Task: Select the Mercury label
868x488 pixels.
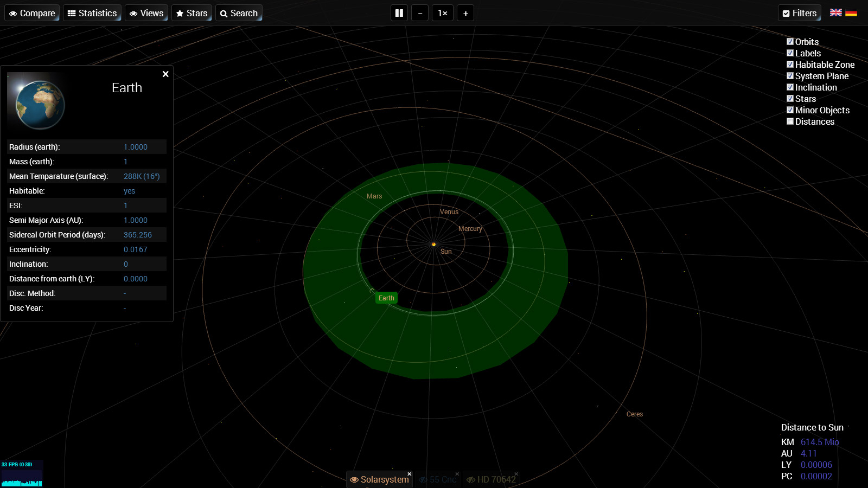Action: coord(470,229)
